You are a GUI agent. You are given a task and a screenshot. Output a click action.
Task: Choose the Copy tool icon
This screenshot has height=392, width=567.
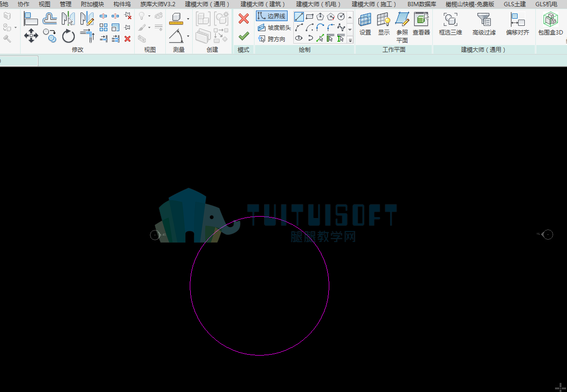pyautogui.click(x=49, y=35)
